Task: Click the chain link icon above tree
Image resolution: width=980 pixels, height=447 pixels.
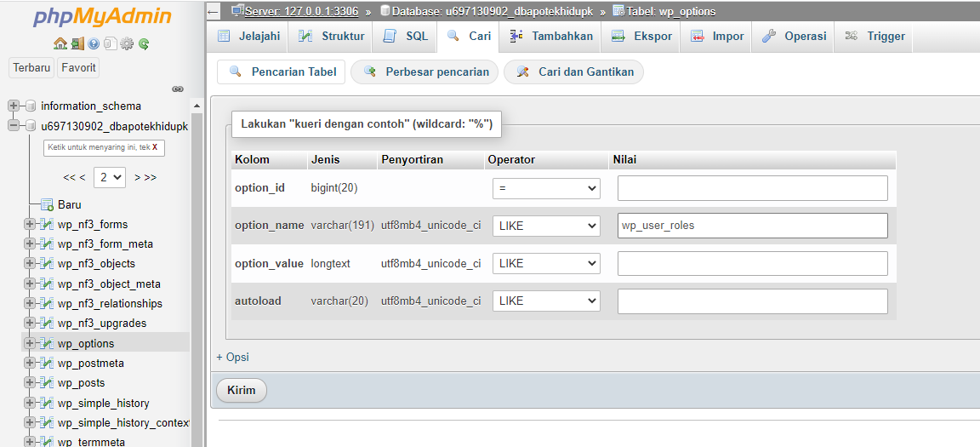Action: coord(178,89)
